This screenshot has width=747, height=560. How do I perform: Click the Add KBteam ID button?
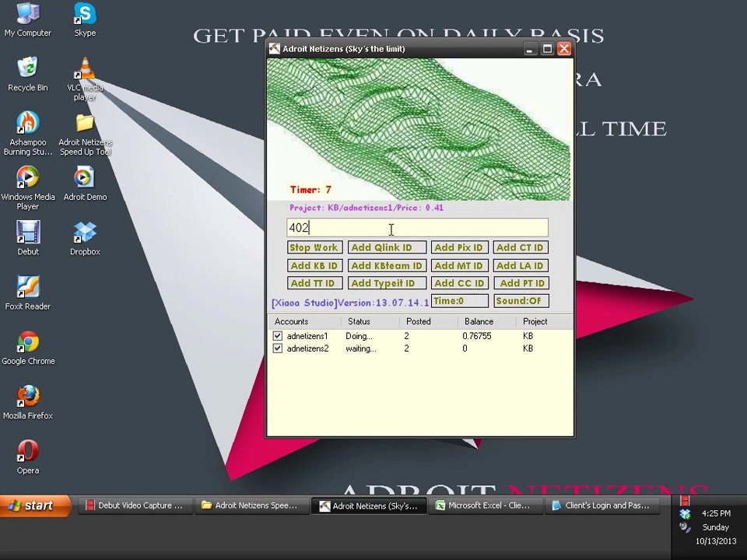(387, 265)
